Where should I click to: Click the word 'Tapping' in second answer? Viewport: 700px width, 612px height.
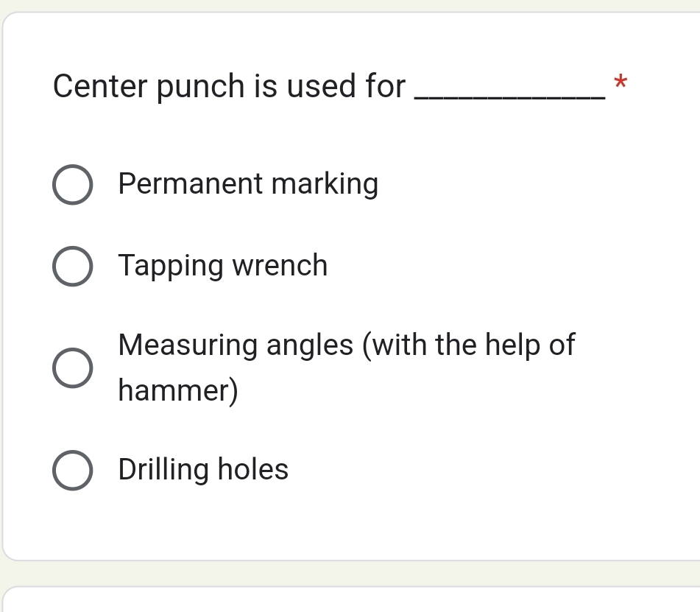pos(171,266)
